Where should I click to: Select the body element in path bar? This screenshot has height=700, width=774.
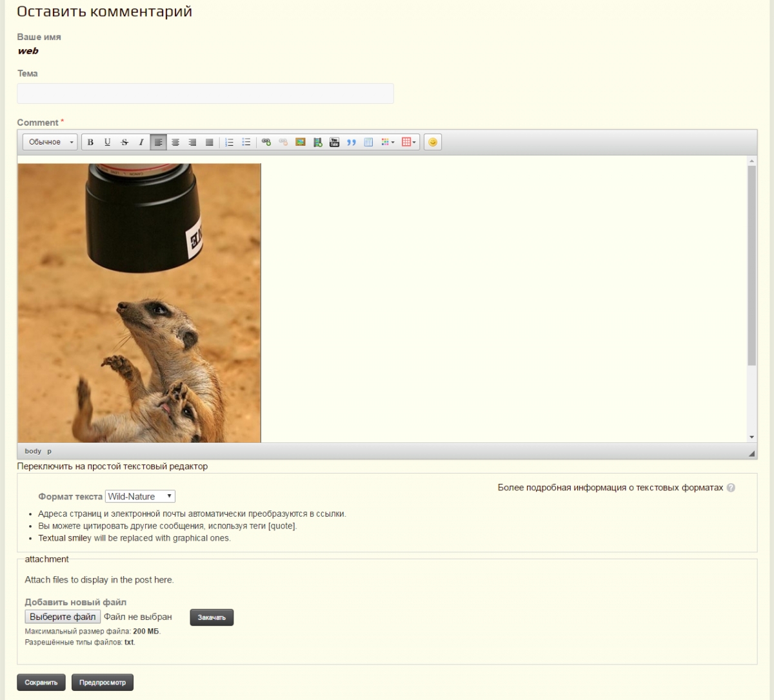pos(33,451)
